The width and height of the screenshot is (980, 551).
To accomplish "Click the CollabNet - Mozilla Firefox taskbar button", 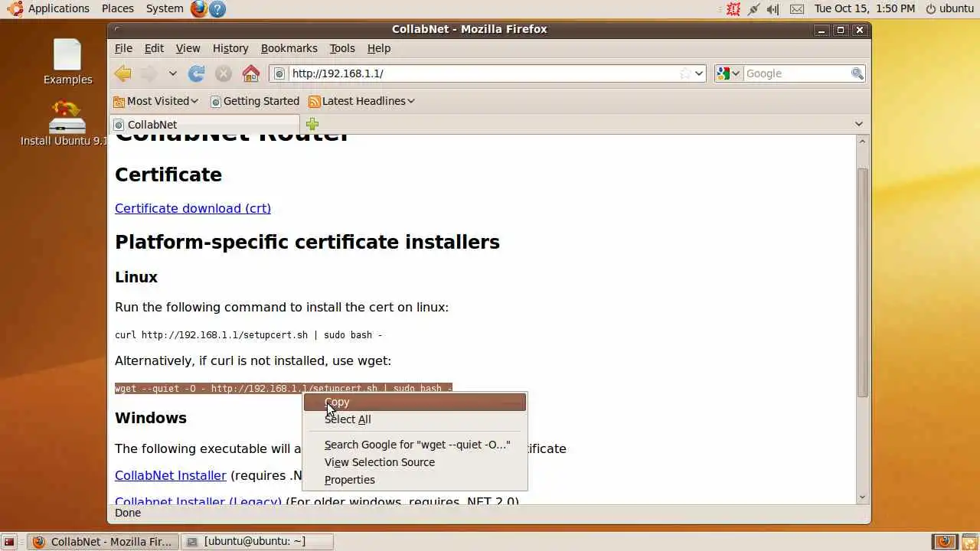I will (103, 541).
